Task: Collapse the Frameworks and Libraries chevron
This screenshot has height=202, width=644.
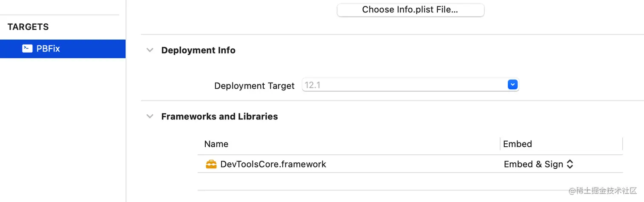Action: pyautogui.click(x=149, y=117)
